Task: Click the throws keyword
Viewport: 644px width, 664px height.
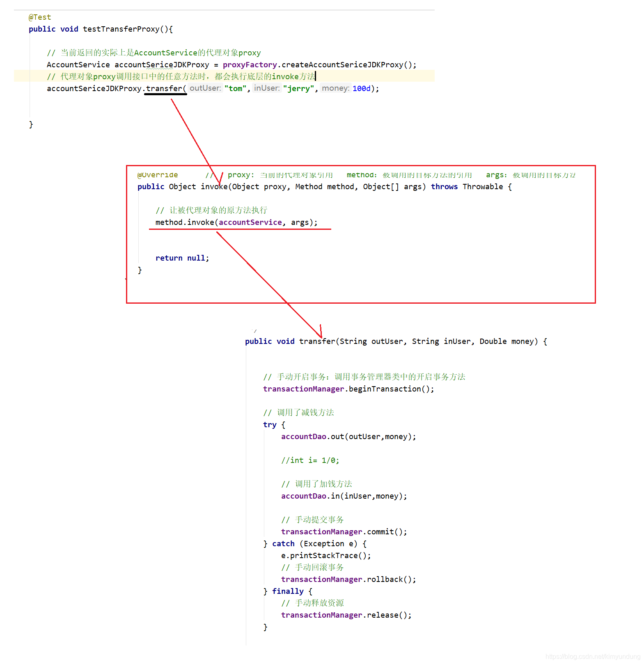Action: (x=444, y=187)
